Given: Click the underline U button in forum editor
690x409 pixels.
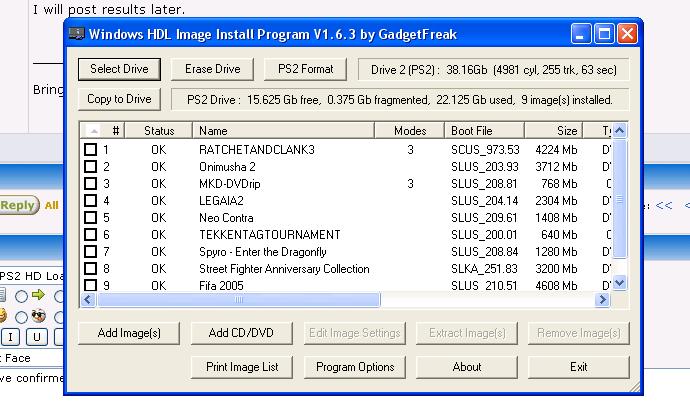Looking at the screenshot, I should pos(37,337).
